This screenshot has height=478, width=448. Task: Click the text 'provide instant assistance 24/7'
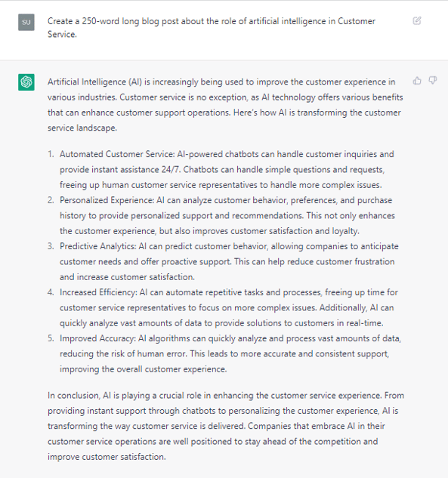(120, 169)
